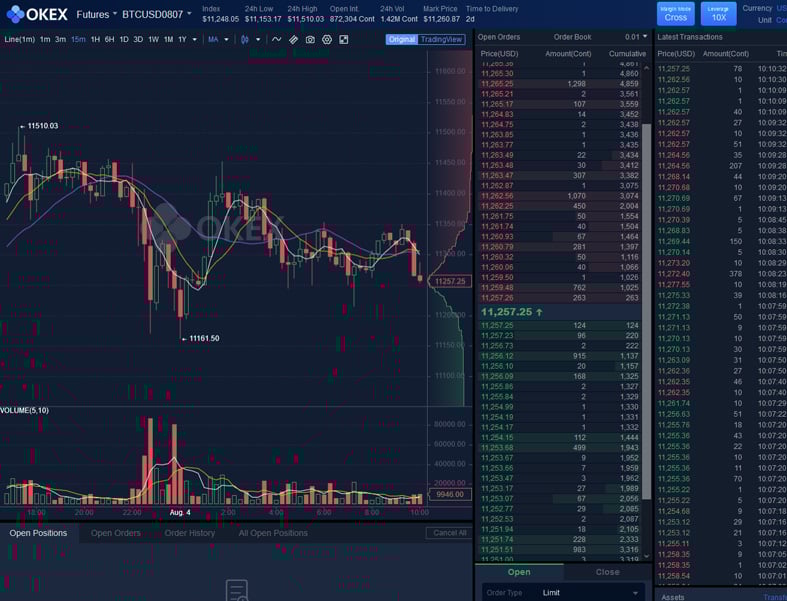Open the All Open Positions tab
The height and width of the screenshot is (601, 787).
click(x=273, y=533)
